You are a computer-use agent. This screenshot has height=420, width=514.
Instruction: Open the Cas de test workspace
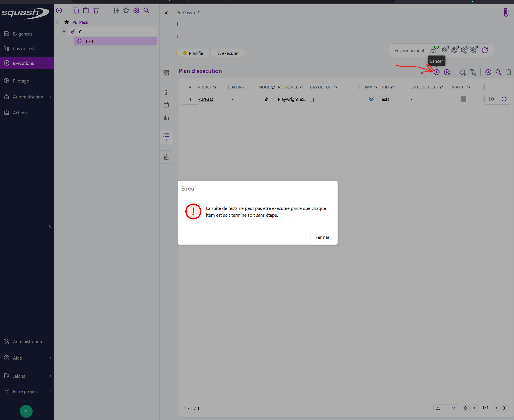pos(24,48)
